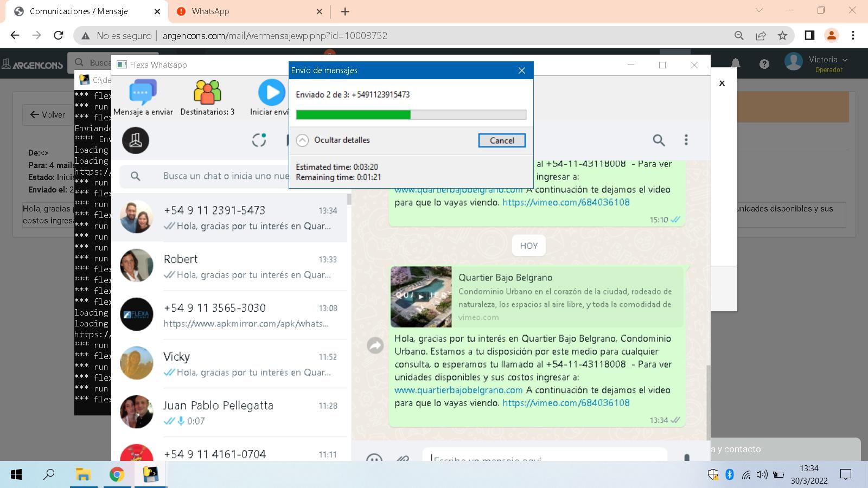Select Comunicaciones / Mensaje browser tab

[x=87, y=11]
